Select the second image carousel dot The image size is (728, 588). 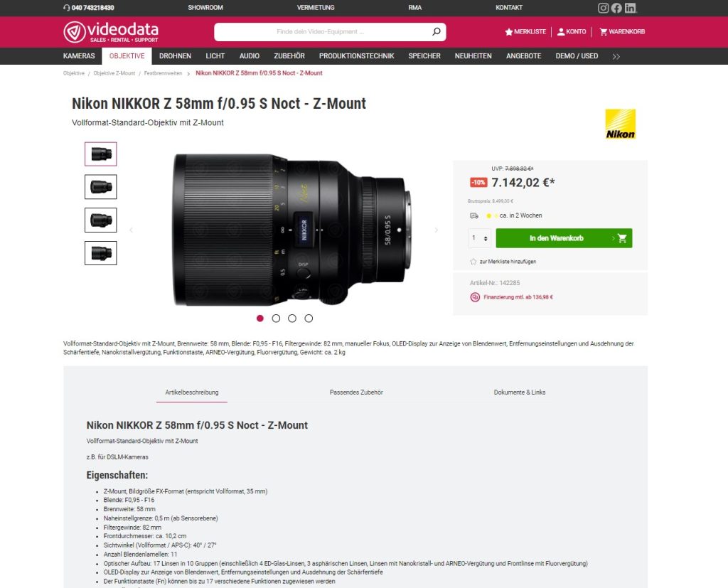(276, 318)
